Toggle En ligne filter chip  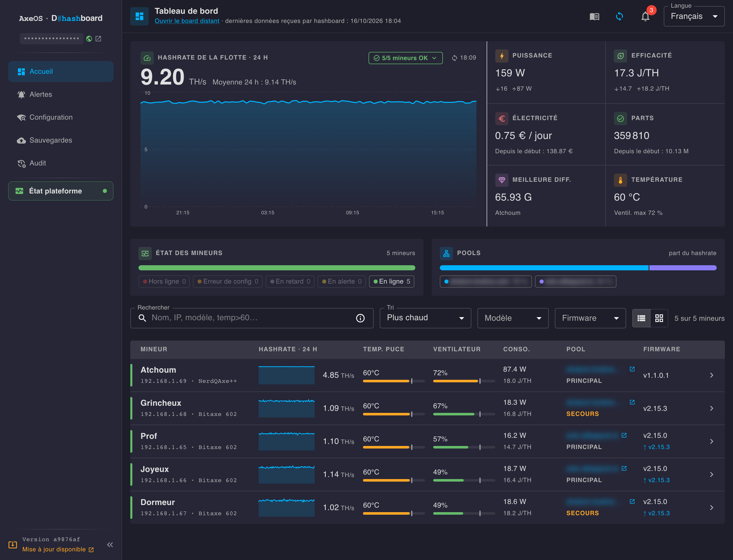coord(392,281)
